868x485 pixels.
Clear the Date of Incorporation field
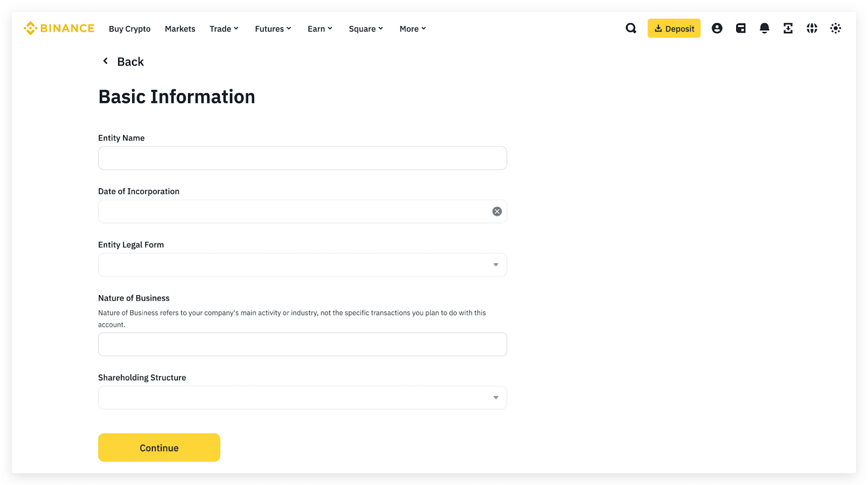tap(497, 212)
